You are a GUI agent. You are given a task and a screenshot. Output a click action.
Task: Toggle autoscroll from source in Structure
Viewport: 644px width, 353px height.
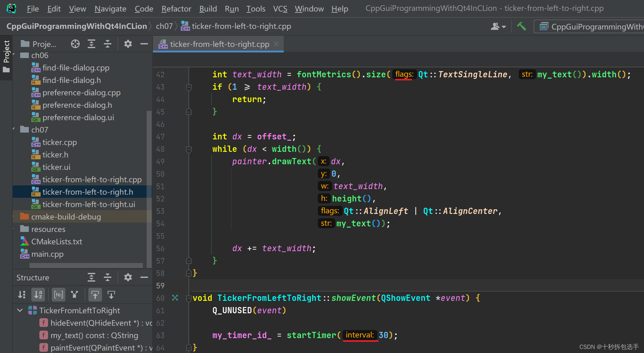(x=111, y=295)
